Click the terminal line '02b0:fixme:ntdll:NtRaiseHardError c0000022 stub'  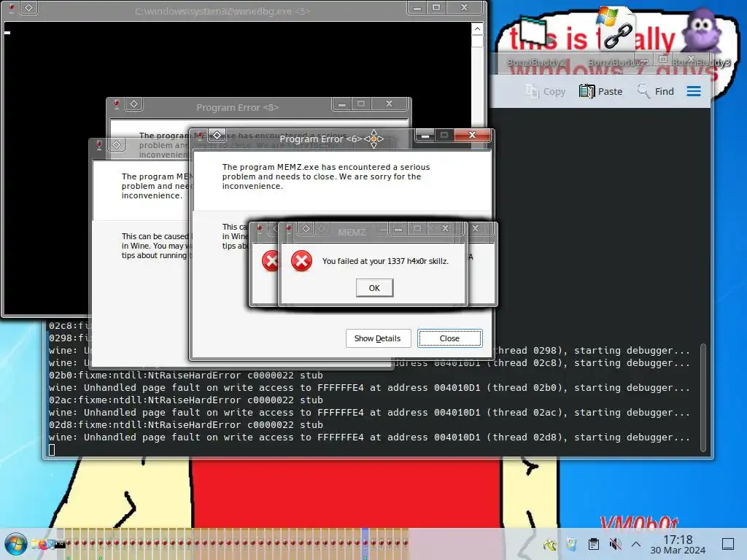(x=186, y=376)
